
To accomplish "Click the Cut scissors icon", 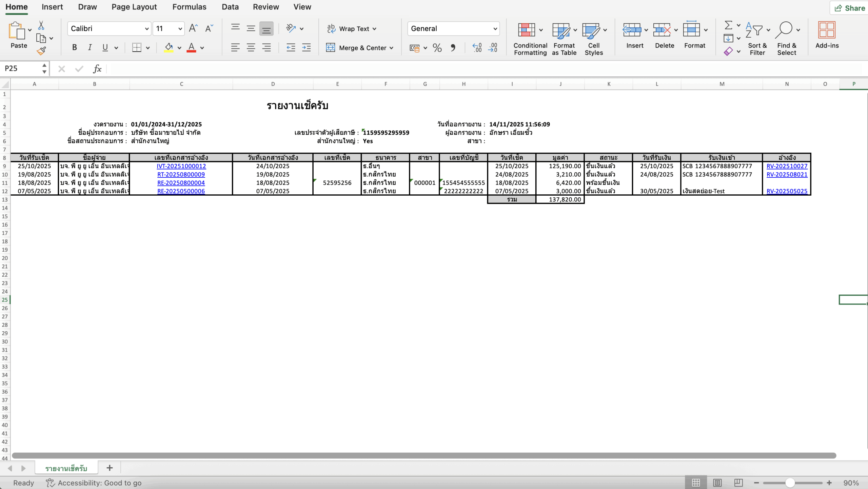I will [41, 25].
